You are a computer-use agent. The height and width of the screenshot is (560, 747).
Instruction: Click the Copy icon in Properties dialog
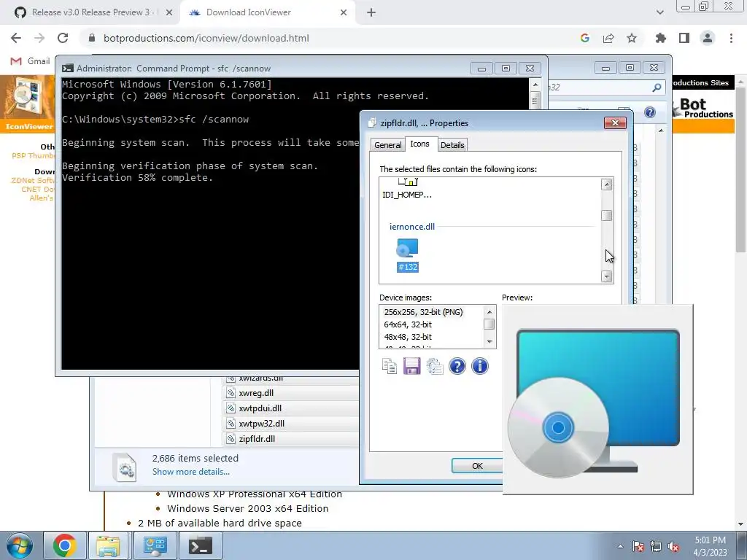(x=390, y=366)
